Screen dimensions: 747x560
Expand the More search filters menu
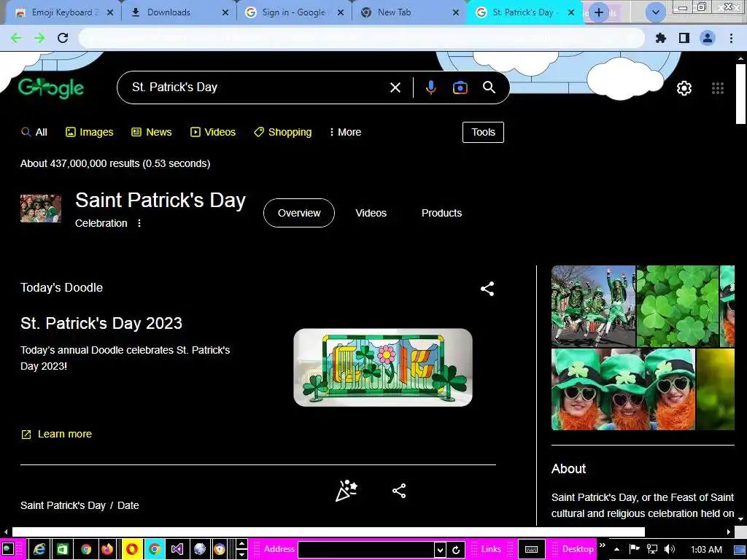[x=345, y=132]
